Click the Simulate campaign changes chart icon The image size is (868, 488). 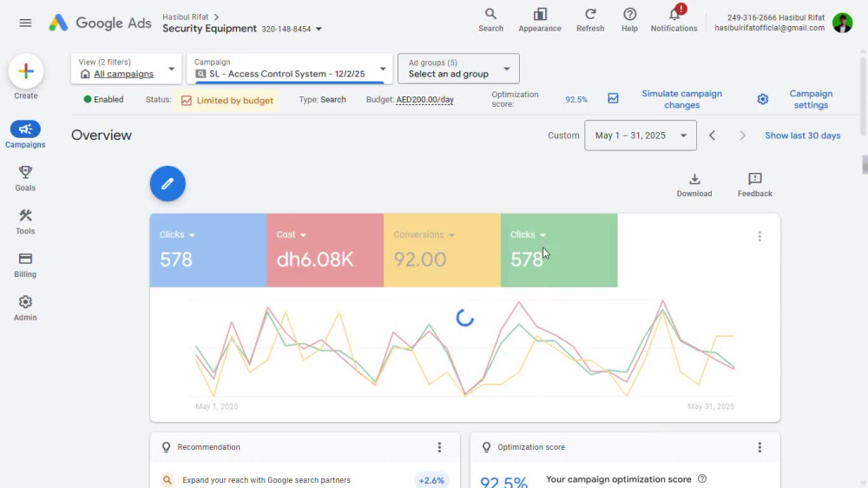(613, 99)
